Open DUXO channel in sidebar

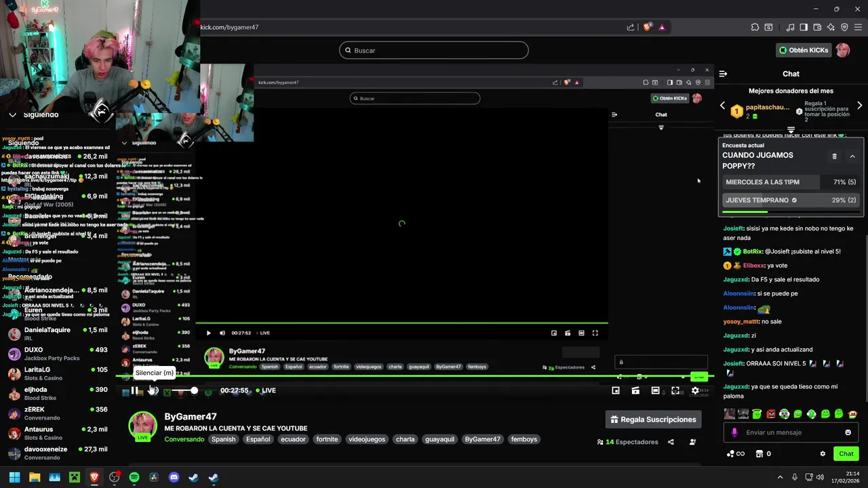click(58, 354)
